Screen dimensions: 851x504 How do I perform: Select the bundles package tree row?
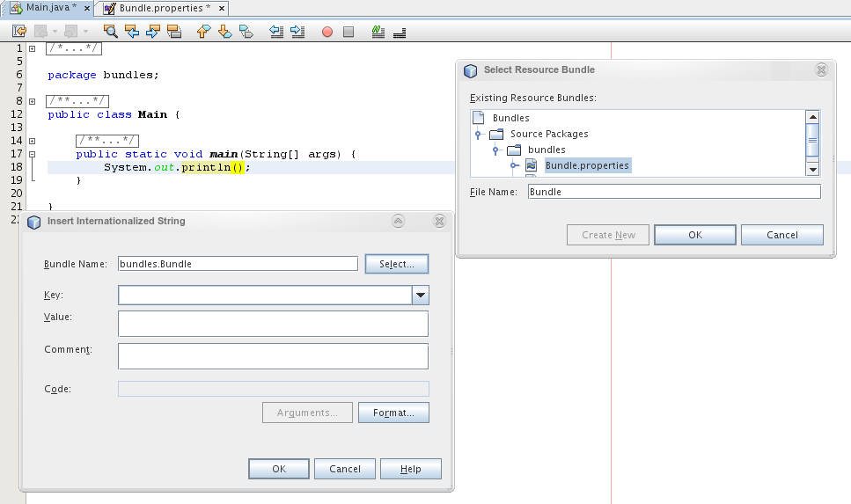547,150
